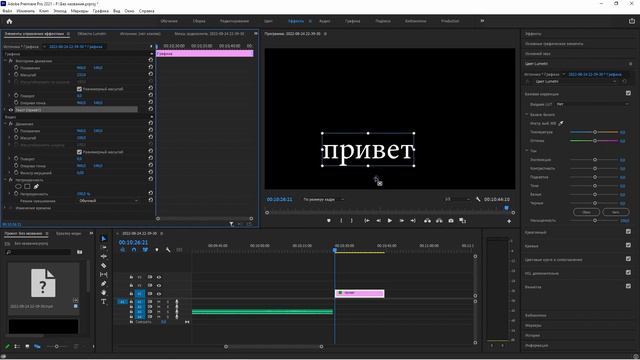640x360 pixels.
Task: Click Saturation slider handle in Lumetri
Action: click(595, 220)
